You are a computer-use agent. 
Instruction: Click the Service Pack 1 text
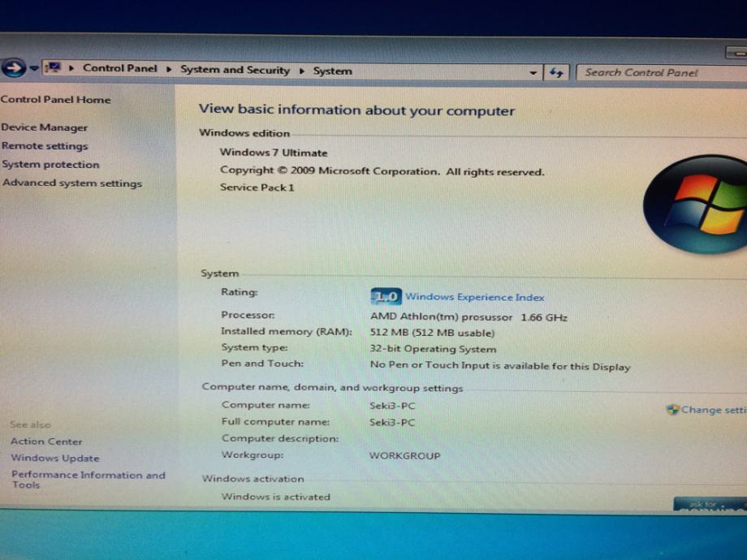pos(257,187)
